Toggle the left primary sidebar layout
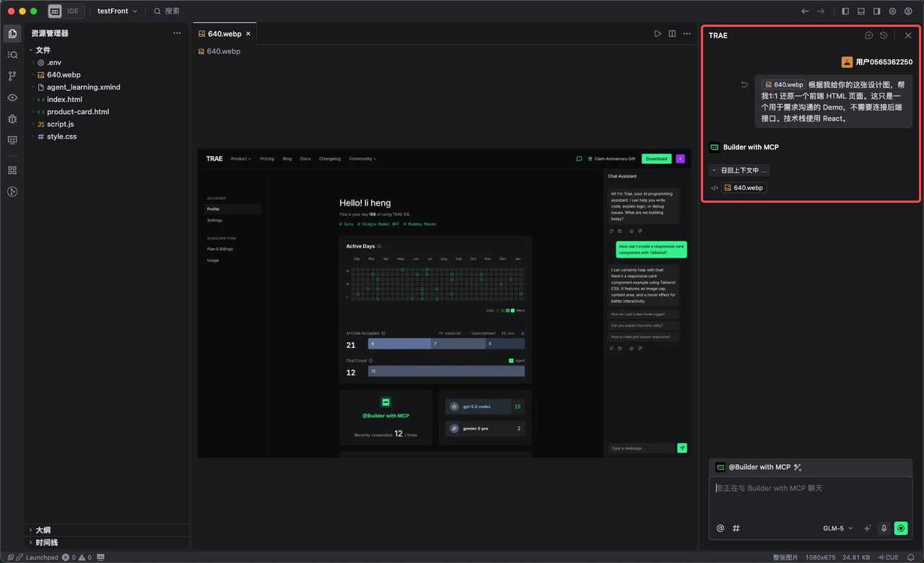Viewport: 924px width, 563px height. [845, 12]
